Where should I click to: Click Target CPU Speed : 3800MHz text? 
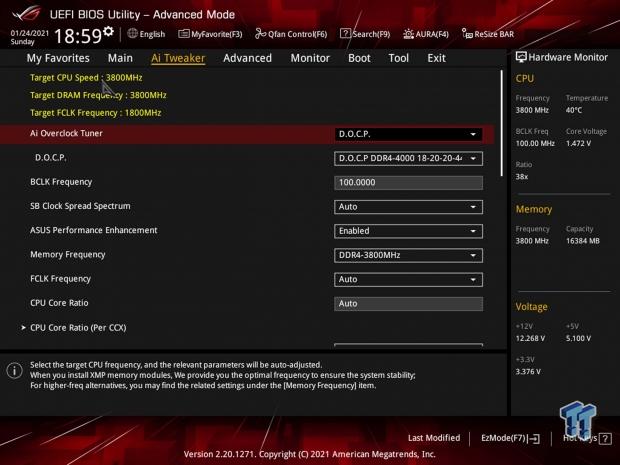86,78
